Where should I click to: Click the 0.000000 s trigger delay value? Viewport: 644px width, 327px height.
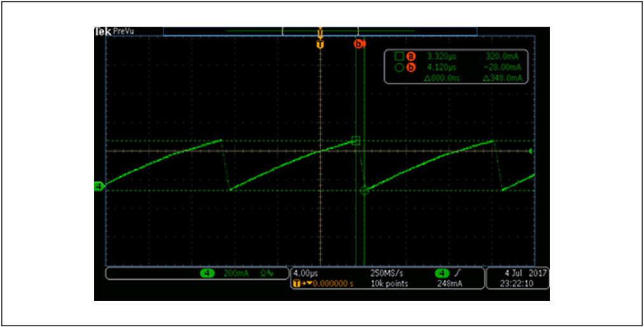(x=332, y=284)
